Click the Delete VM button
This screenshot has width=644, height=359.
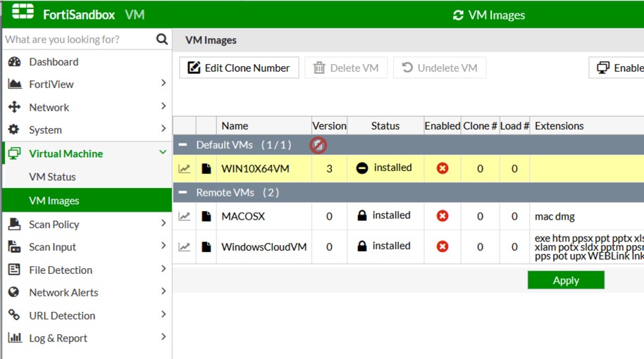[x=346, y=68]
